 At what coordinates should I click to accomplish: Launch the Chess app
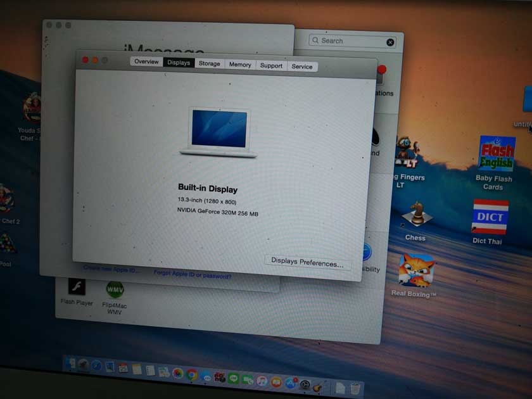tap(416, 221)
